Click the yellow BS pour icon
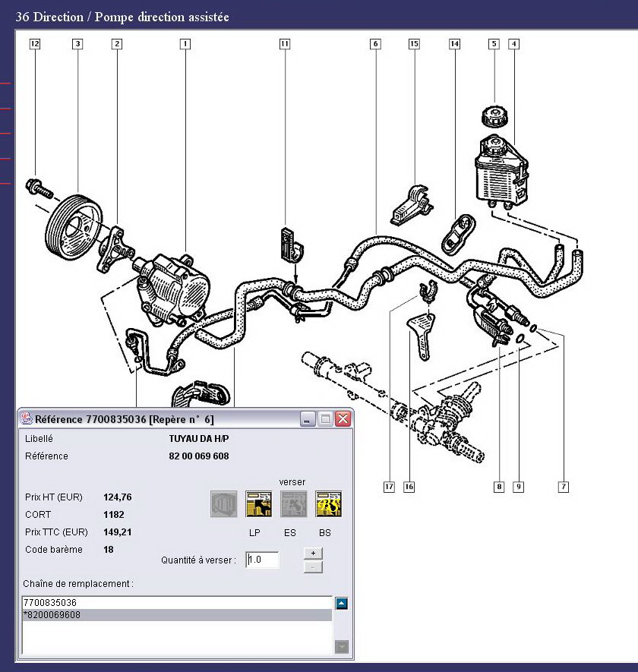Image resolution: width=638 pixels, height=672 pixels. tap(328, 504)
